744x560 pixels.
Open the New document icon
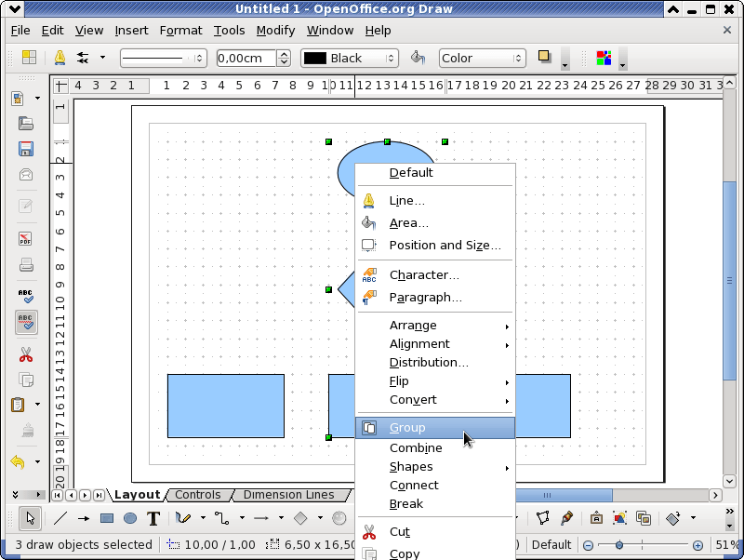pos(18,99)
